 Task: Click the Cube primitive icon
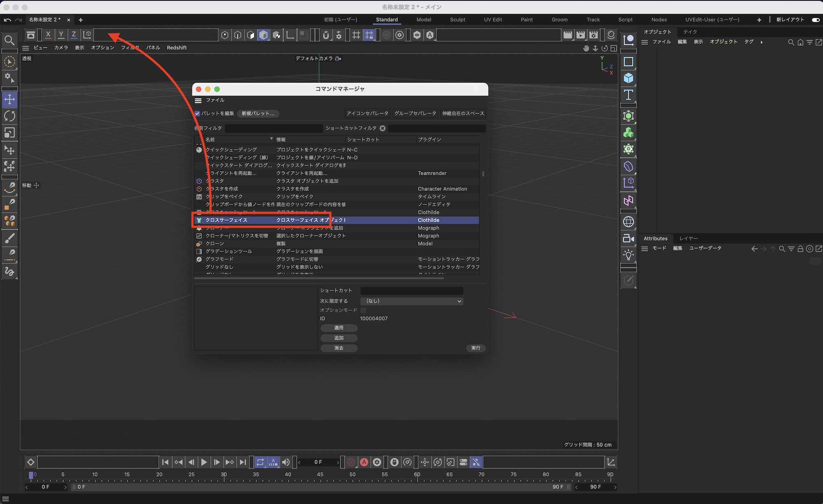[x=628, y=78]
